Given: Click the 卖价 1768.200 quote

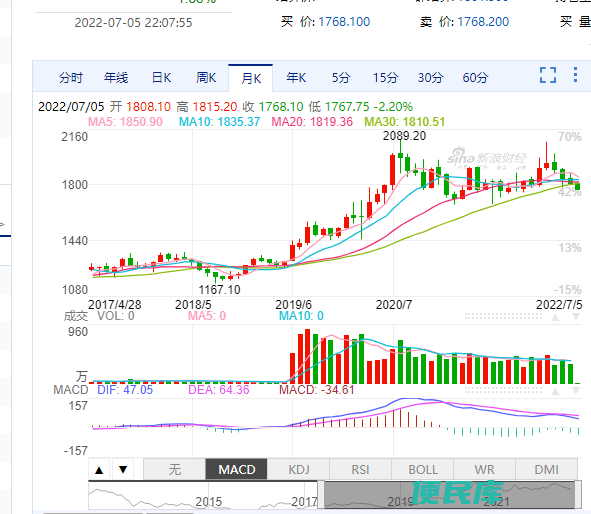Looking at the screenshot, I should (x=464, y=22).
